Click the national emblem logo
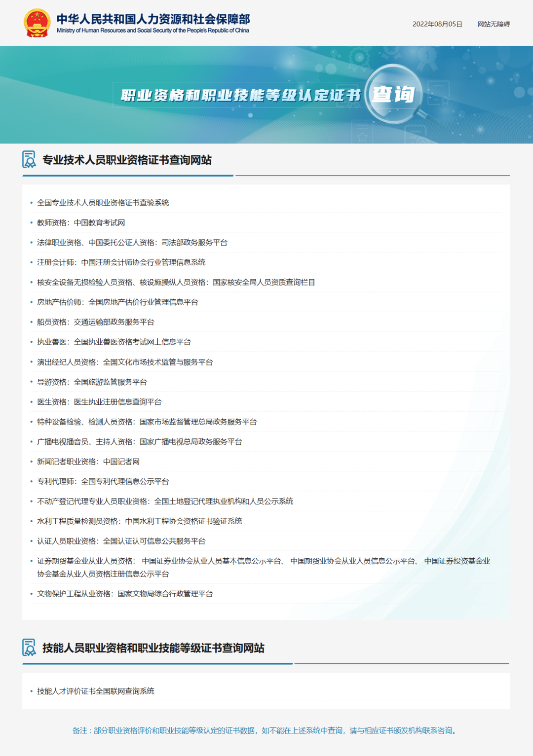The height and width of the screenshot is (756, 533). coord(36,22)
